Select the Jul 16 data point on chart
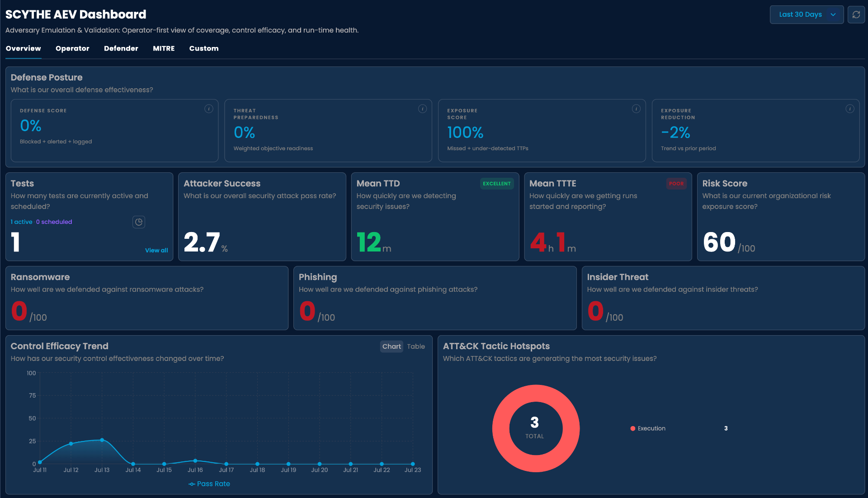Viewport: 868px width, 498px height. tap(195, 461)
